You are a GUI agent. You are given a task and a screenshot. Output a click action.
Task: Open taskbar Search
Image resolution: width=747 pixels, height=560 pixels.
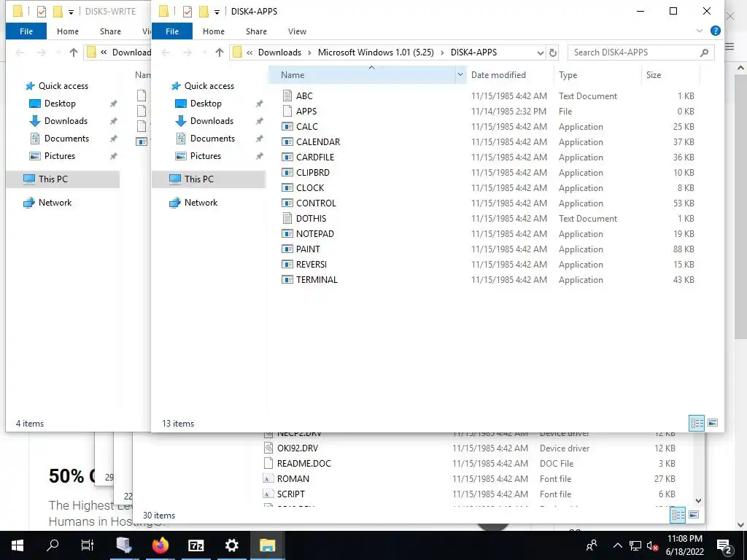pos(53,545)
